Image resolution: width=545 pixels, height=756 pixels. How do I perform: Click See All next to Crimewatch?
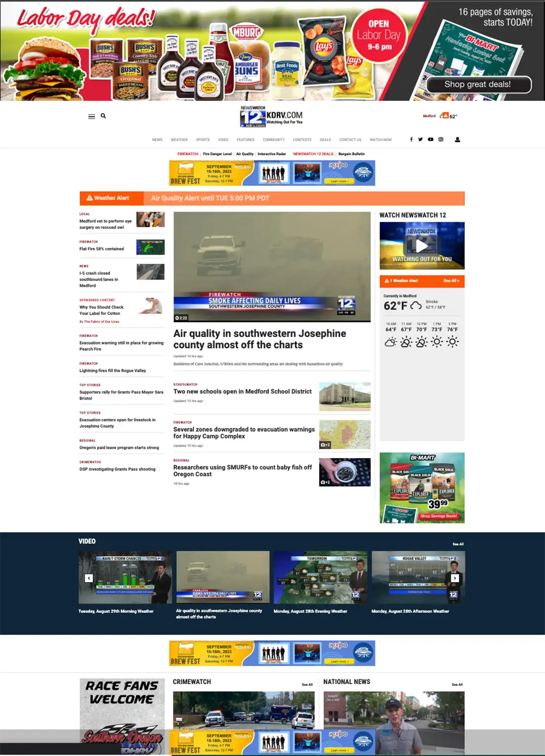[x=307, y=685]
